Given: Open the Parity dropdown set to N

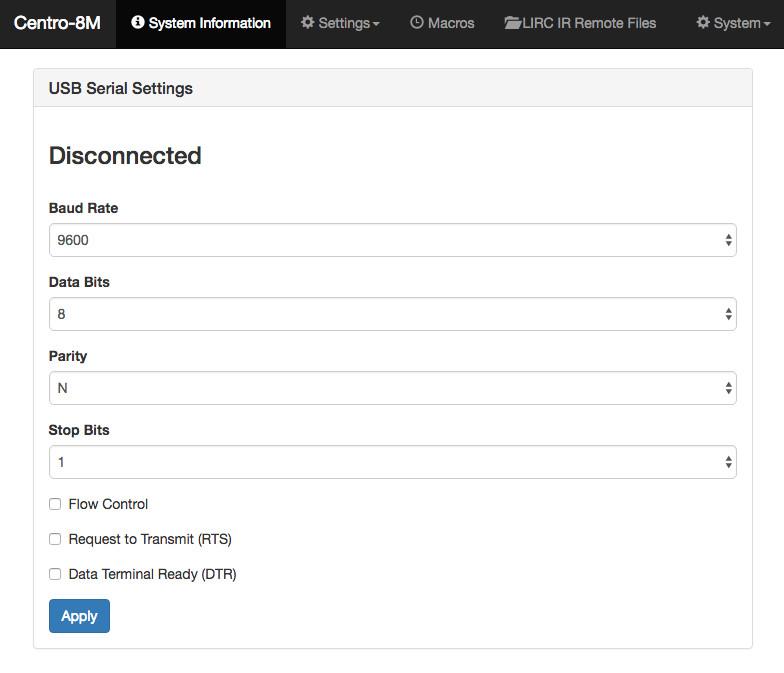Looking at the screenshot, I should click(392, 388).
